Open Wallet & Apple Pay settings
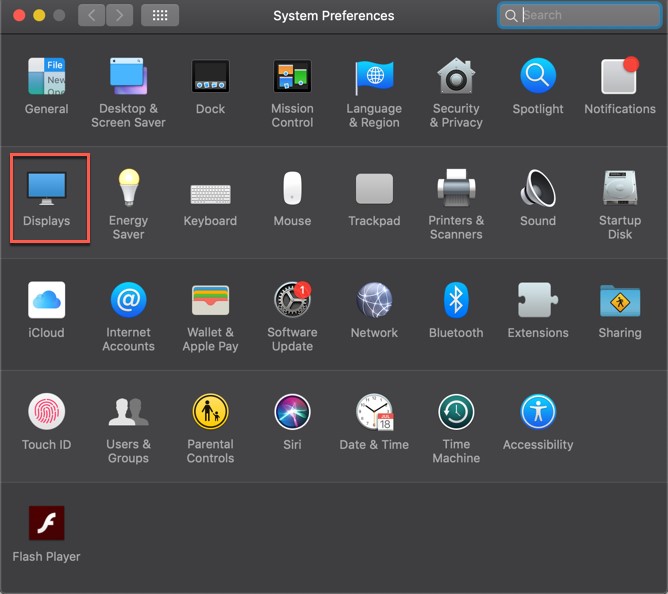 [210, 317]
